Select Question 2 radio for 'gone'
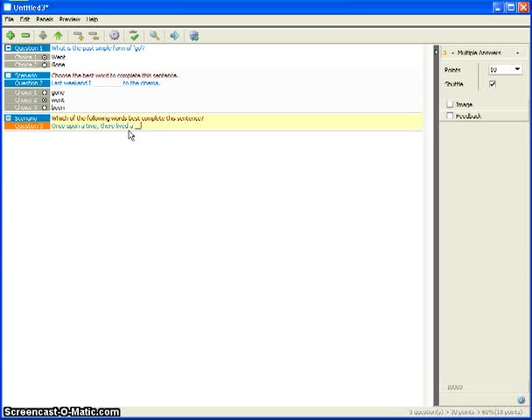 click(45, 93)
